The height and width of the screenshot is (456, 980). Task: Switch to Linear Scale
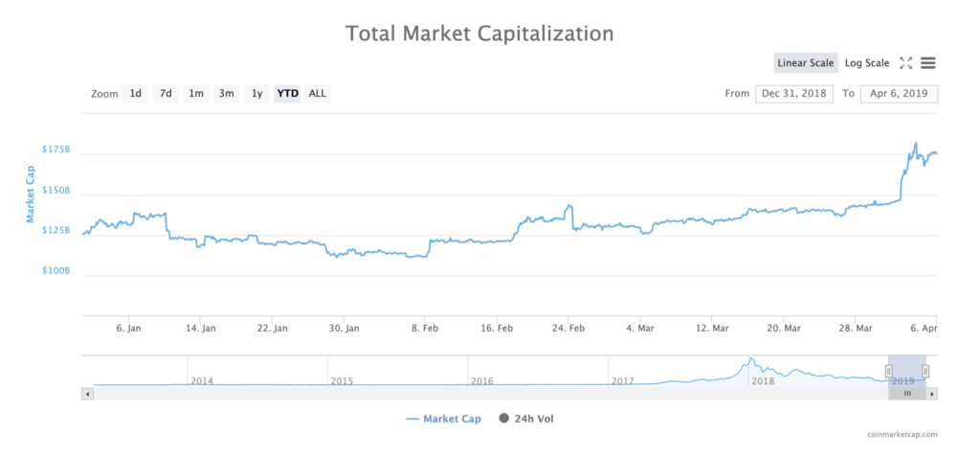tap(806, 63)
